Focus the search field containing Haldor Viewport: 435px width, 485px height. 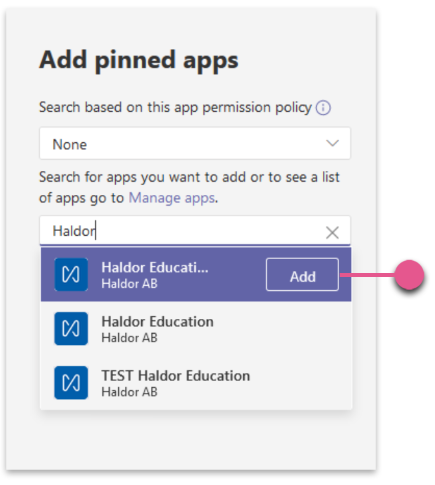coord(195,231)
